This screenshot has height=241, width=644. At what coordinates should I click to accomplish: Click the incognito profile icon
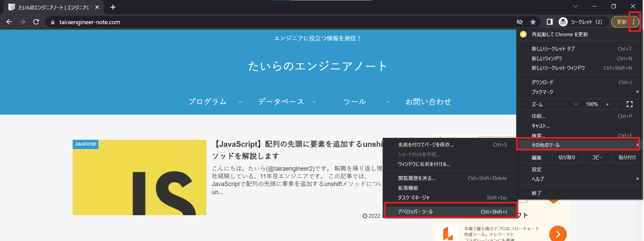(x=563, y=22)
